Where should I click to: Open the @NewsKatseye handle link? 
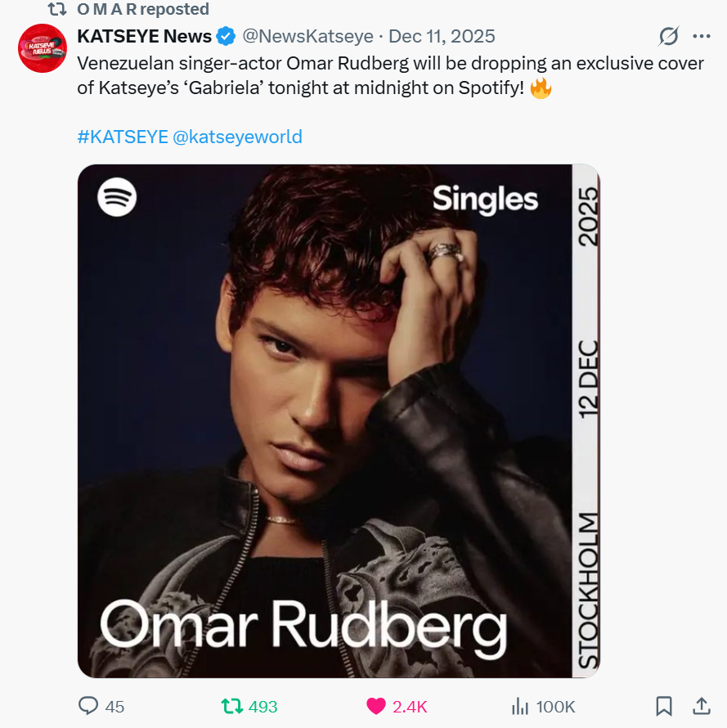pyautogui.click(x=307, y=37)
